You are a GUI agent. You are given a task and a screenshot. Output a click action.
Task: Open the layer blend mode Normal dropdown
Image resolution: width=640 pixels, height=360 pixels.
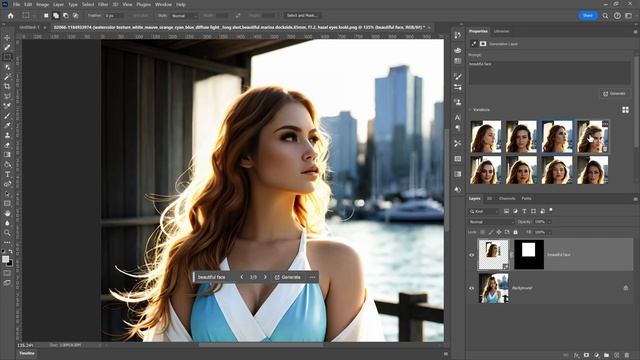tap(491, 222)
